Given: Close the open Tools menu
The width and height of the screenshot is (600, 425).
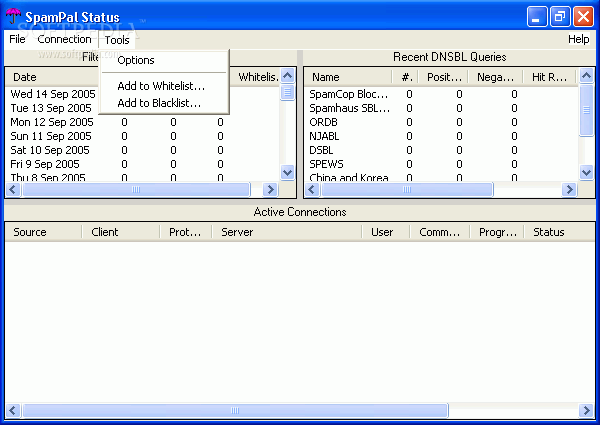Looking at the screenshot, I should (x=117, y=40).
